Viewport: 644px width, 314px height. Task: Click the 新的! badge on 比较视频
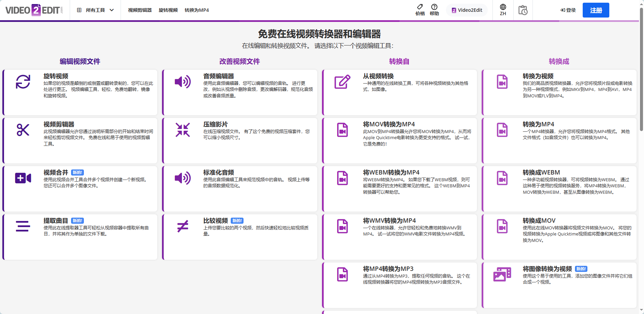237,220
